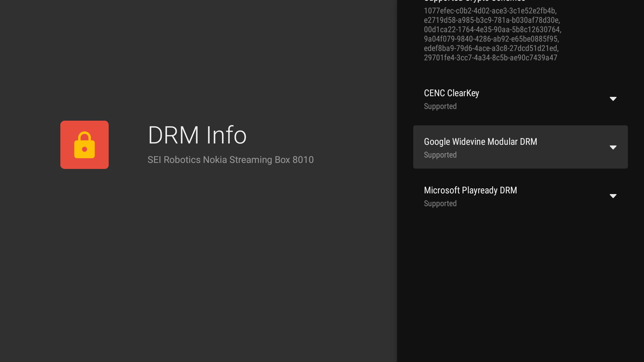Image resolution: width=644 pixels, height=362 pixels.
Task: Click 'Supported' status under Microsoft Playready
Action: (440, 204)
